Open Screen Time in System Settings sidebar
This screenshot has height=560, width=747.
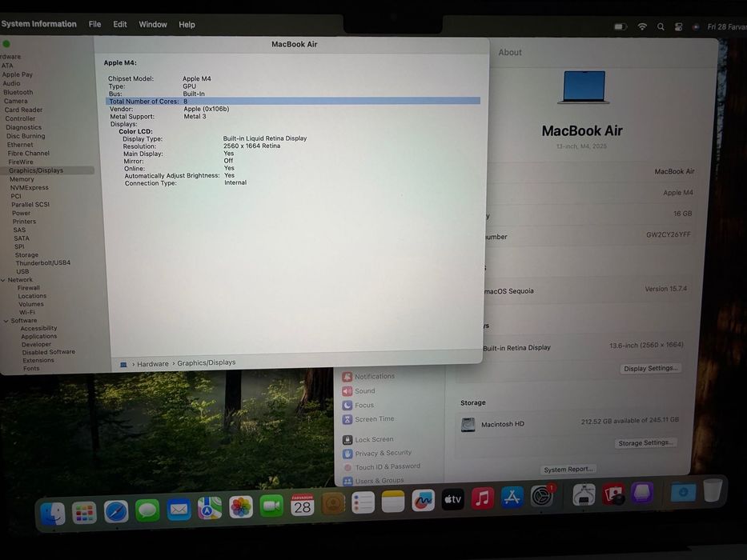pyautogui.click(x=368, y=419)
